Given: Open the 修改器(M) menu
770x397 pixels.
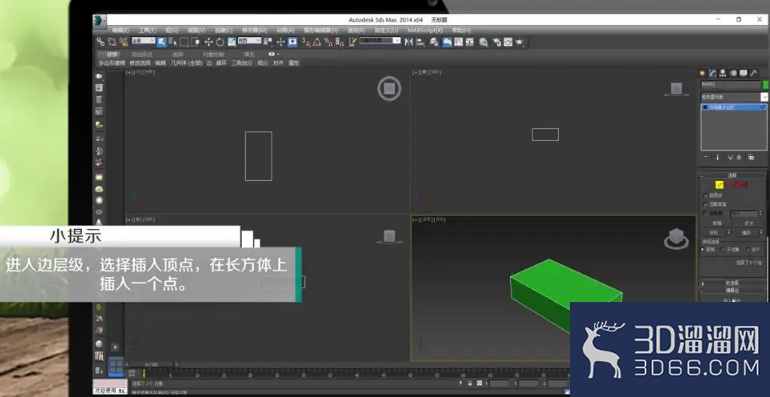Looking at the screenshot, I should 254,30.
